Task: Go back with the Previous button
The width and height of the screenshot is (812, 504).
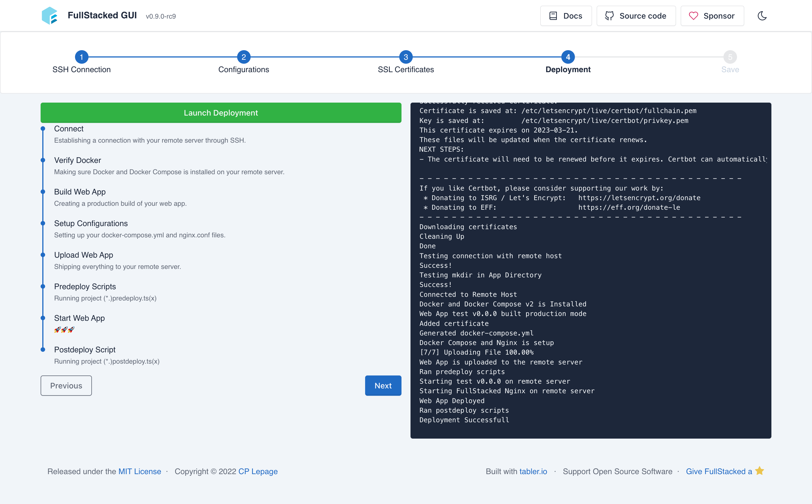Action: tap(66, 386)
